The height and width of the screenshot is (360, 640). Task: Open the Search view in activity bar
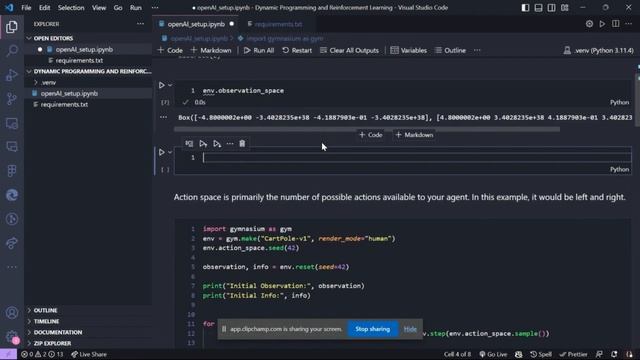click(12, 51)
